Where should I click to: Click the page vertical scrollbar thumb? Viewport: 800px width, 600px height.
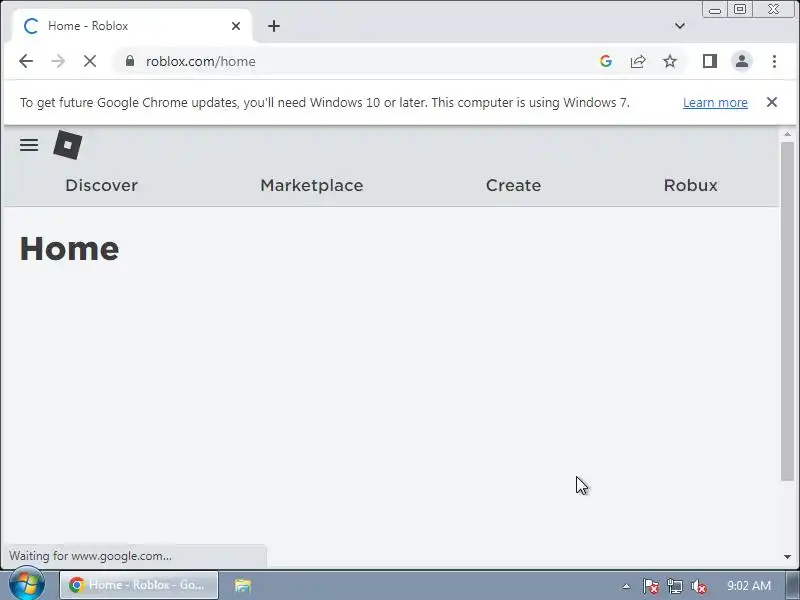[787, 311]
